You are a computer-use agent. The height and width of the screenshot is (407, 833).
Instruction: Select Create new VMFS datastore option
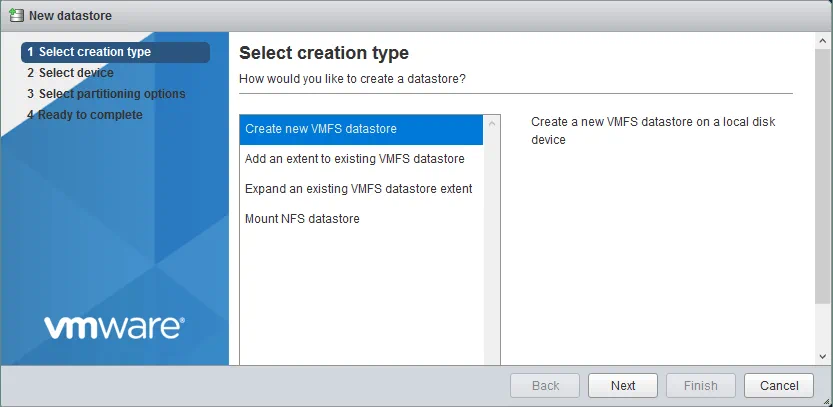tap(361, 129)
